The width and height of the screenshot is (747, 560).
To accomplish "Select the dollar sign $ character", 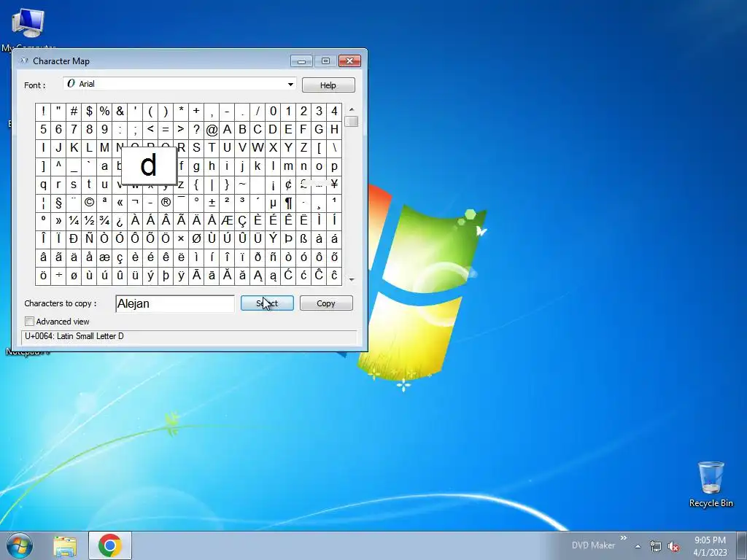I will (x=89, y=112).
